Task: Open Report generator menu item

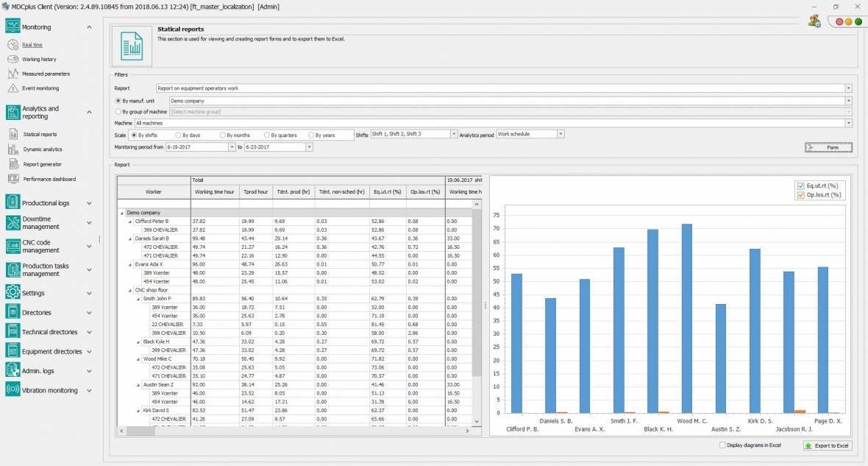Action: coord(43,164)
